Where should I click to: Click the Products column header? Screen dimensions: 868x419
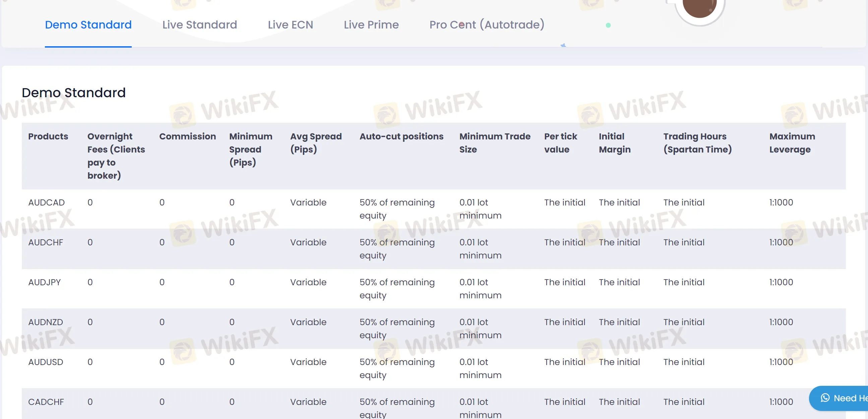[x=48, y=136]
